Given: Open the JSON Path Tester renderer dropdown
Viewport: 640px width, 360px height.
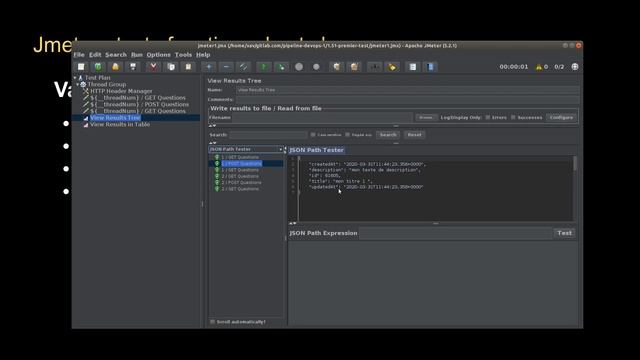Looking at the screenshot, I should 246,149.
